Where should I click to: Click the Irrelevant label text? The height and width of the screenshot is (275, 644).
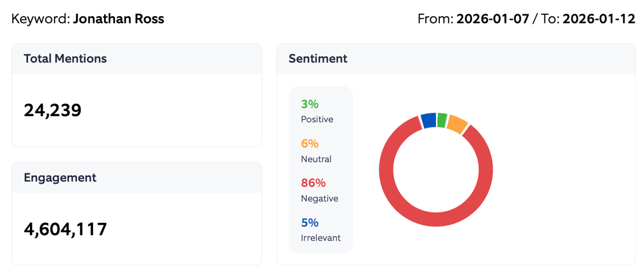[320, 238]
